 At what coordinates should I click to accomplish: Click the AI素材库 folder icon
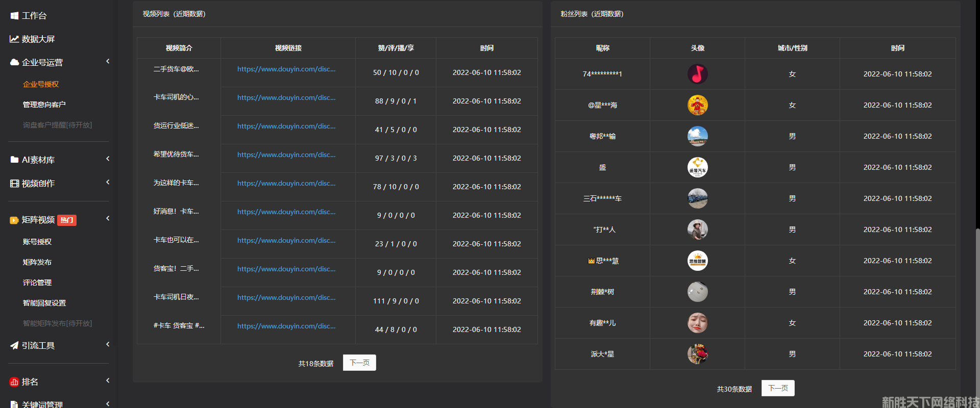[14, 160]
